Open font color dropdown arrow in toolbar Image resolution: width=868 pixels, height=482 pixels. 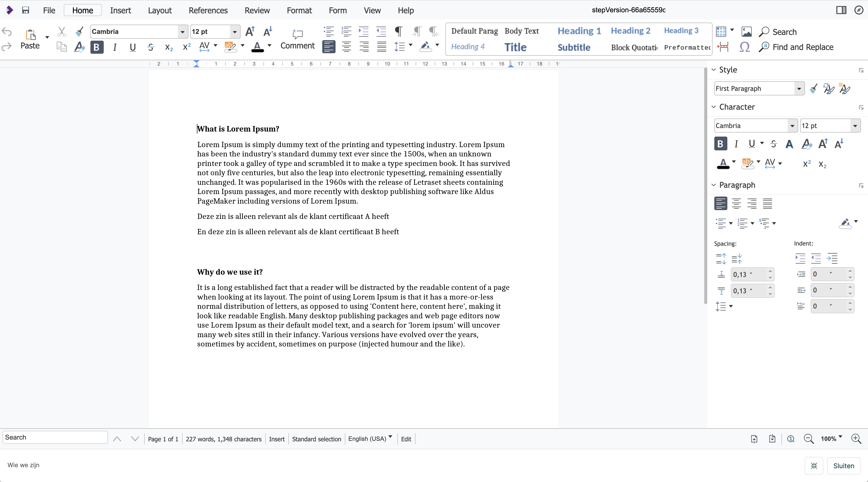269,45
